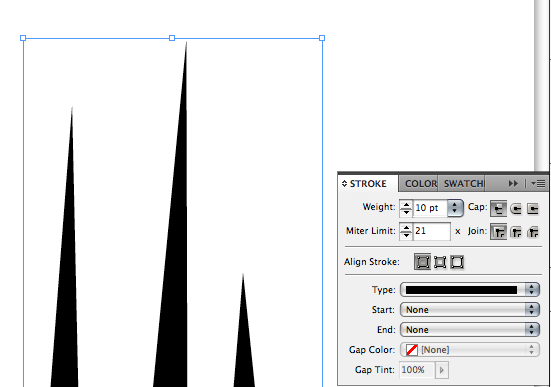Choose the Miter Join icon
The width and height of the screenshot is (551, 387).
point(498,232)
